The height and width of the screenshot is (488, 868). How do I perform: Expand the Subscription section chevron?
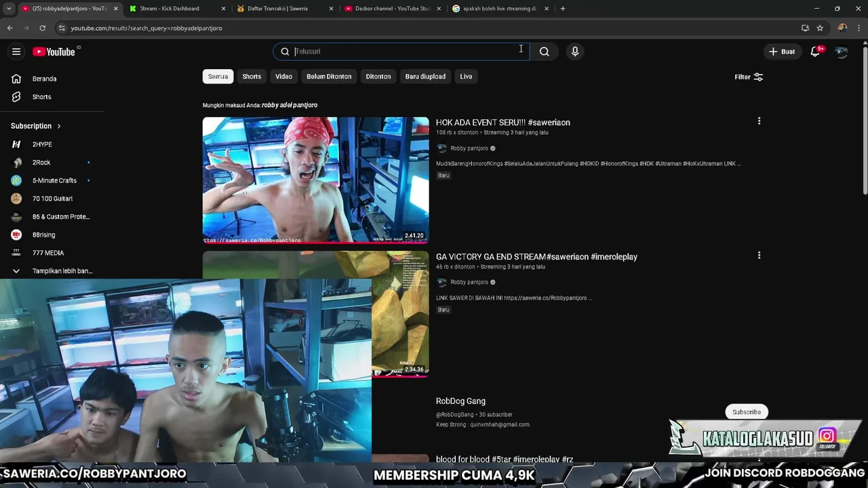(x=59, y=126)
